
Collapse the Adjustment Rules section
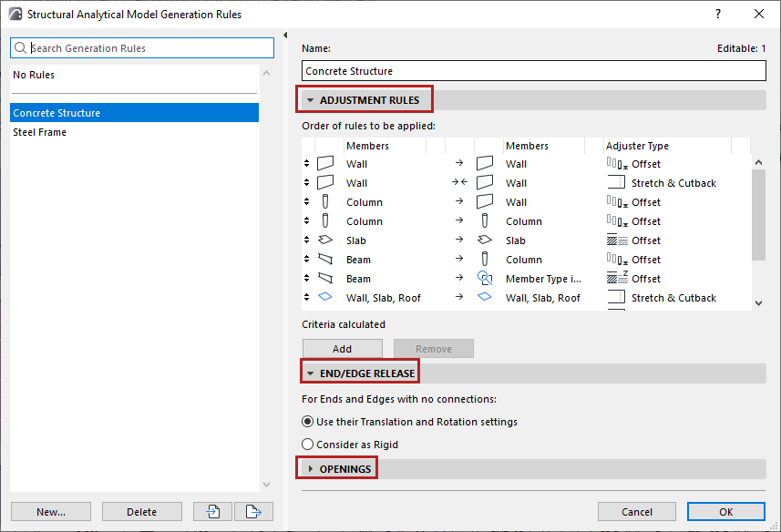(310, 100)
